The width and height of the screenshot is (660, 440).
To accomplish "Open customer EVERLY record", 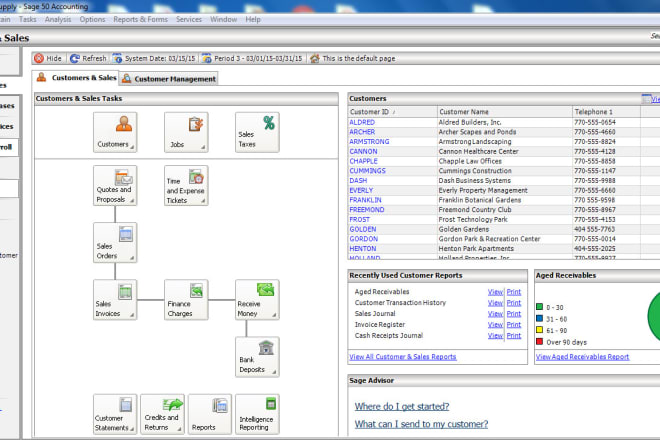I will tap(361, 190).
